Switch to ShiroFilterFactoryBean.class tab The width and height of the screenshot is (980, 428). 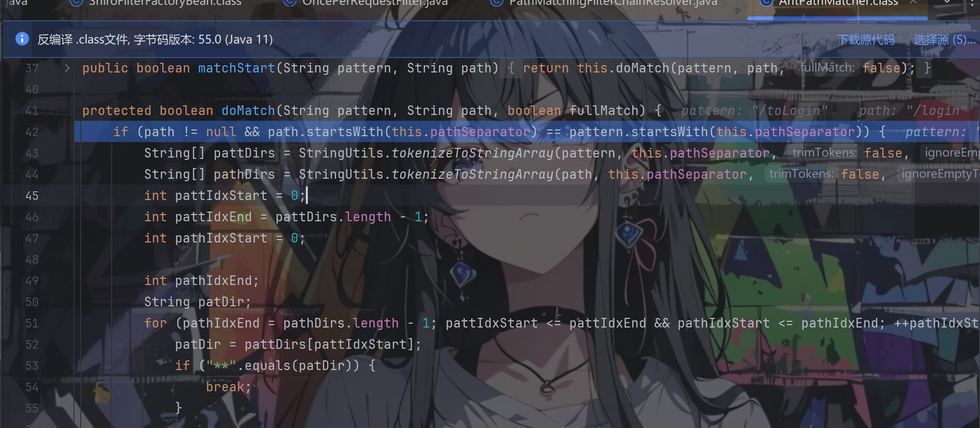tap(165, 2)
